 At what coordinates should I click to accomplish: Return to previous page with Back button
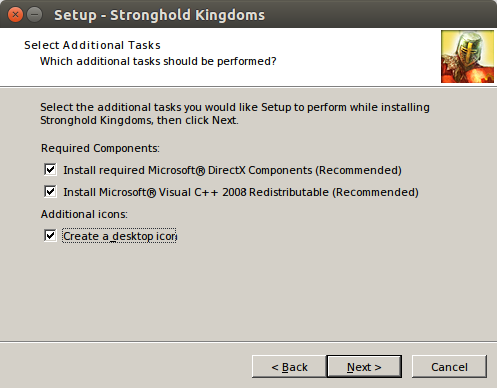tap(289, 367)
